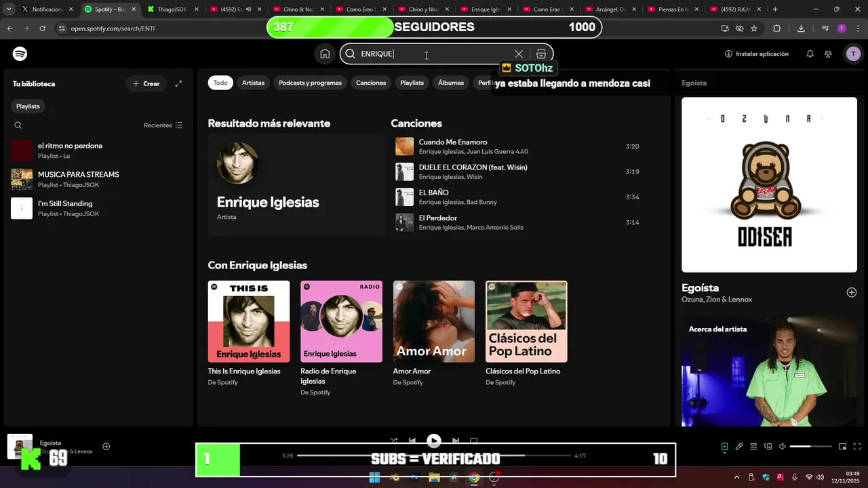Select the Álbumes search filter
868x488 pixels.
click(x=451, y=83)
